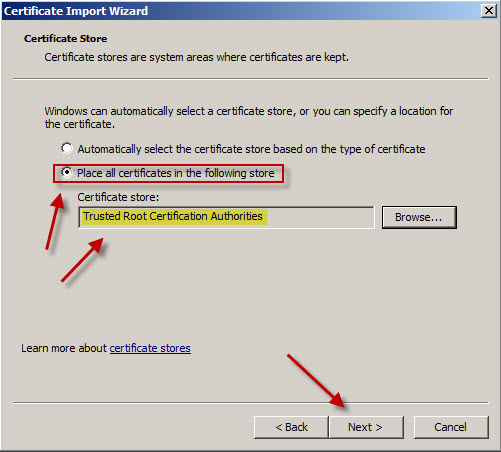The image size is (501, 452).
Task: Proceed with the Next > button
Action: point(366,427)
